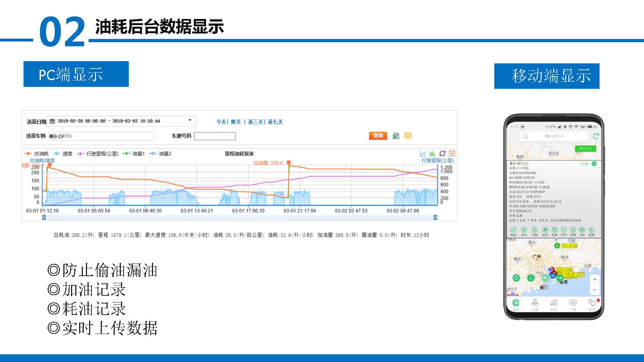This screenshot has height=362, width=644.
Task: Switch chart to bar view icon
Action: tap(432, 153)
